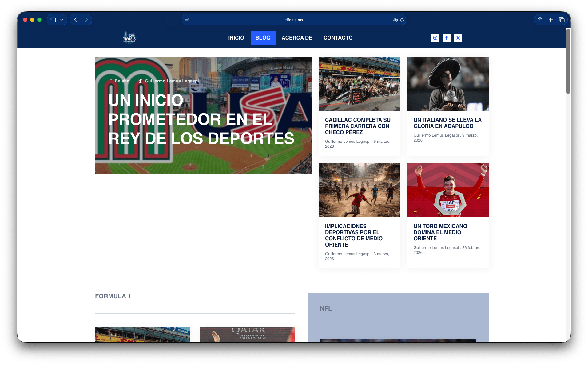Open 'Implicaciones deportivas por el conflicto' article
This screenshot has width=588, height=365.
[x=354, y=235]
